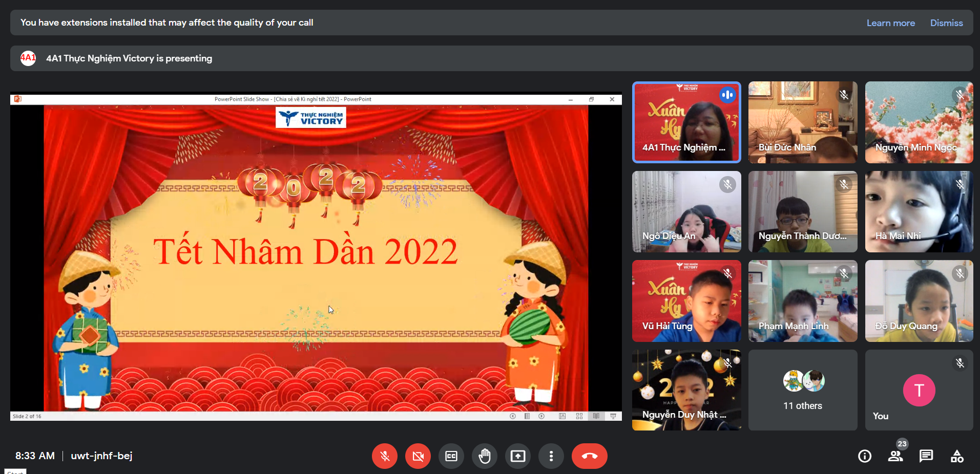980x474 pixels.
Task: Unmute your microphone
Action: pyautogui.click(x=384, y=456)
